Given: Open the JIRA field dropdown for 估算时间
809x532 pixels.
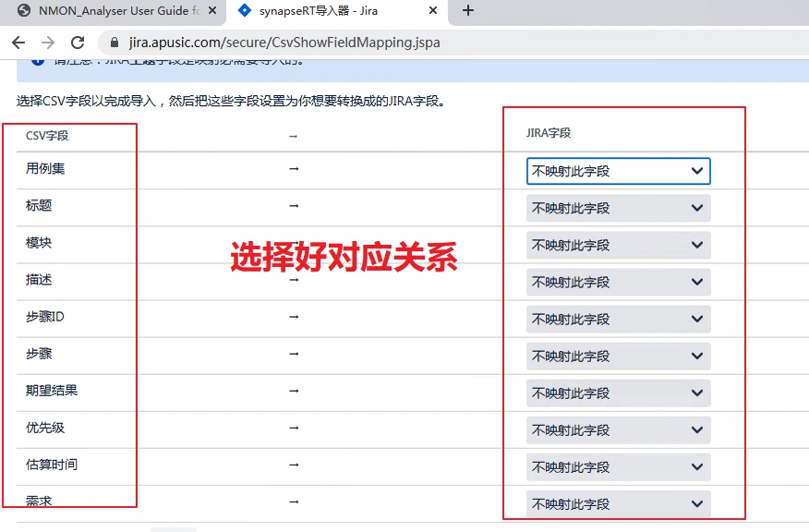Looking at the screenshot, I should point(618,467).
